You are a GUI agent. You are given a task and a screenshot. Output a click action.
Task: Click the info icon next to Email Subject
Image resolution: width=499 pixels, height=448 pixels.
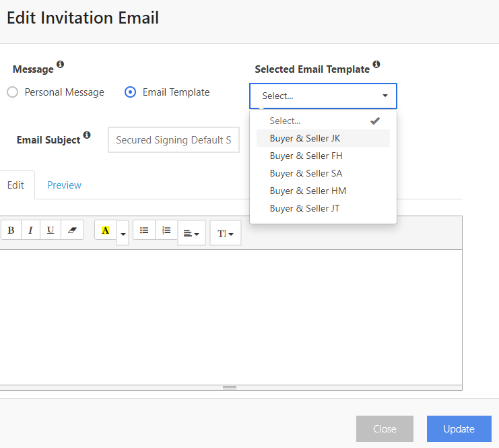point(87,135)
